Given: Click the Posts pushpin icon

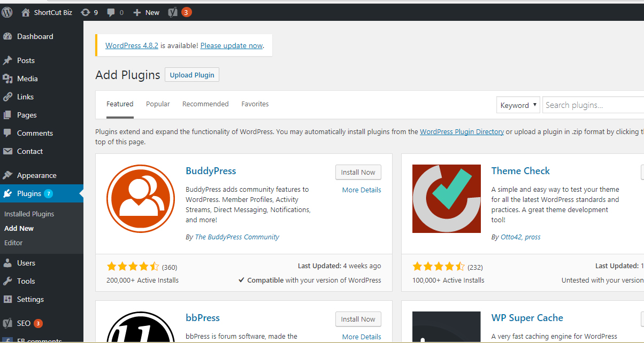Looking at the screenshot, I should point(7,60).
